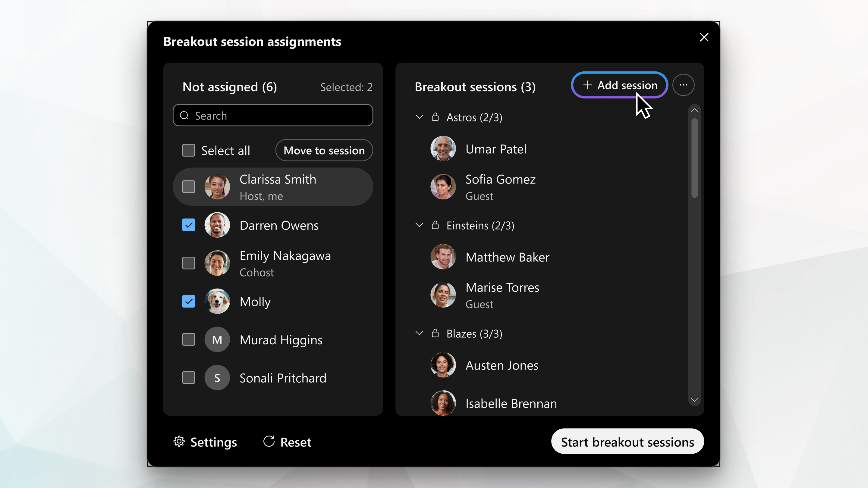Collapse the Astros breakout session group
Image resolution: width=868 pixels, height=488 pixels.
click(x=420, y=117)
